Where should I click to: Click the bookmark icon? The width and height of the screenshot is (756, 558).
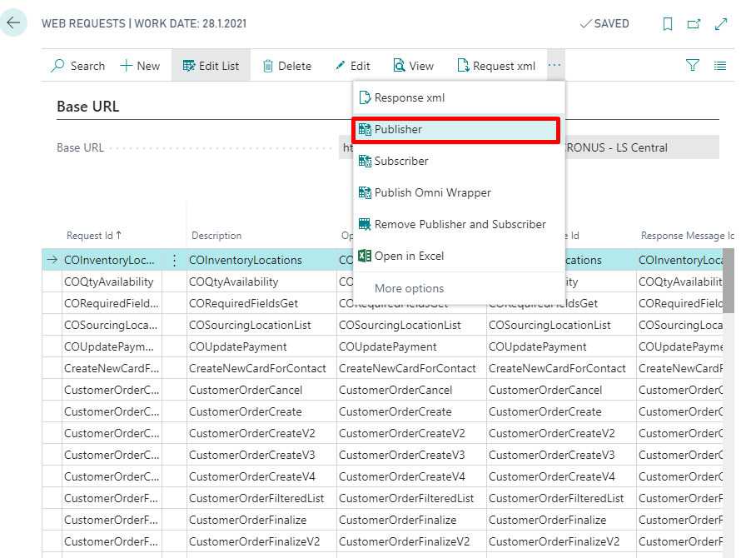coord(667,24)
